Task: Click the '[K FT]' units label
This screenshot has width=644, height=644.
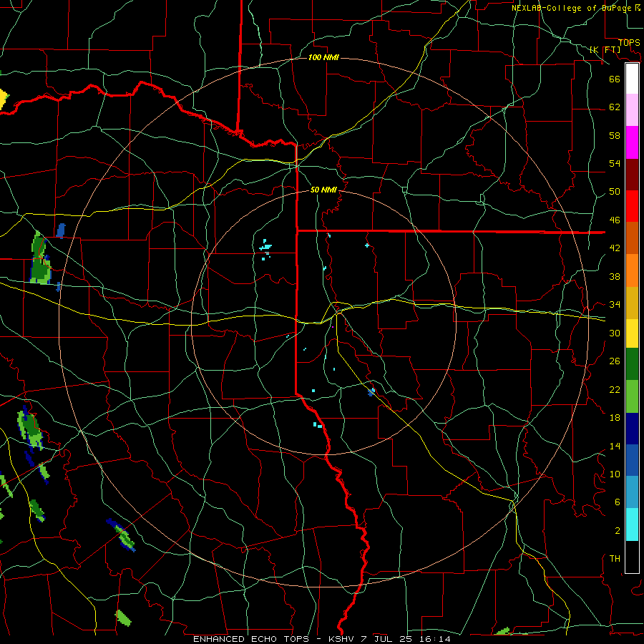Action: 605,49
